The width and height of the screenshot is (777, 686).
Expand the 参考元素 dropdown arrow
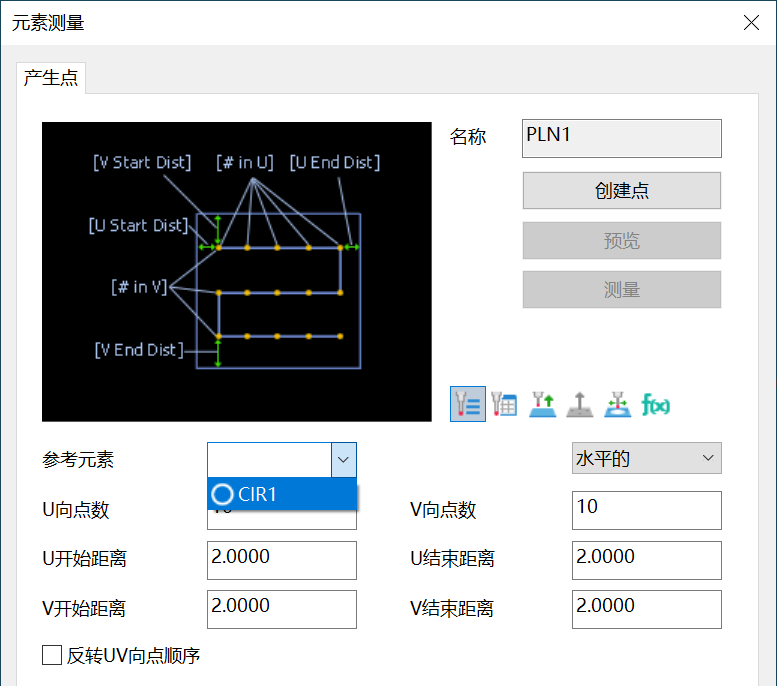343,460
